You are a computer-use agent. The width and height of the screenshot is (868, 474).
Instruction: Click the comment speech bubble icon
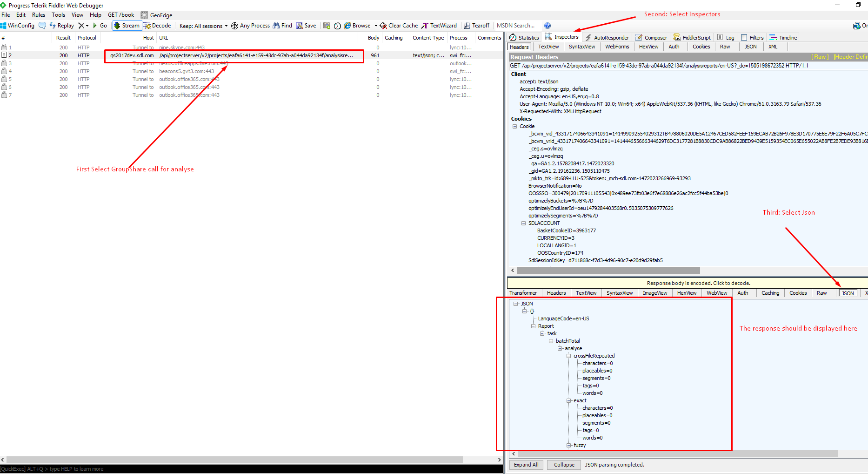pos(42,26)
